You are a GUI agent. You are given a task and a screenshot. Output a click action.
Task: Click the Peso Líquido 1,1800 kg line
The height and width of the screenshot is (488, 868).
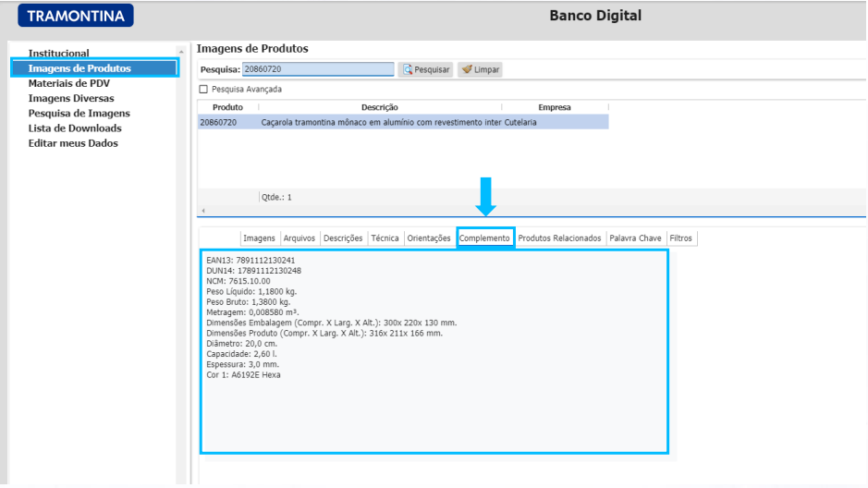pos(251,291)
